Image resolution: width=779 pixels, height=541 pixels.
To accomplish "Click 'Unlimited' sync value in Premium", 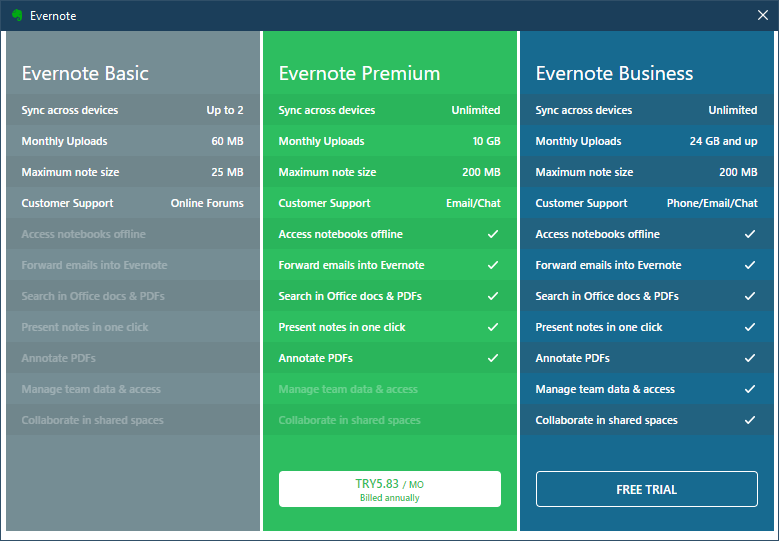I will coord(475,110).
